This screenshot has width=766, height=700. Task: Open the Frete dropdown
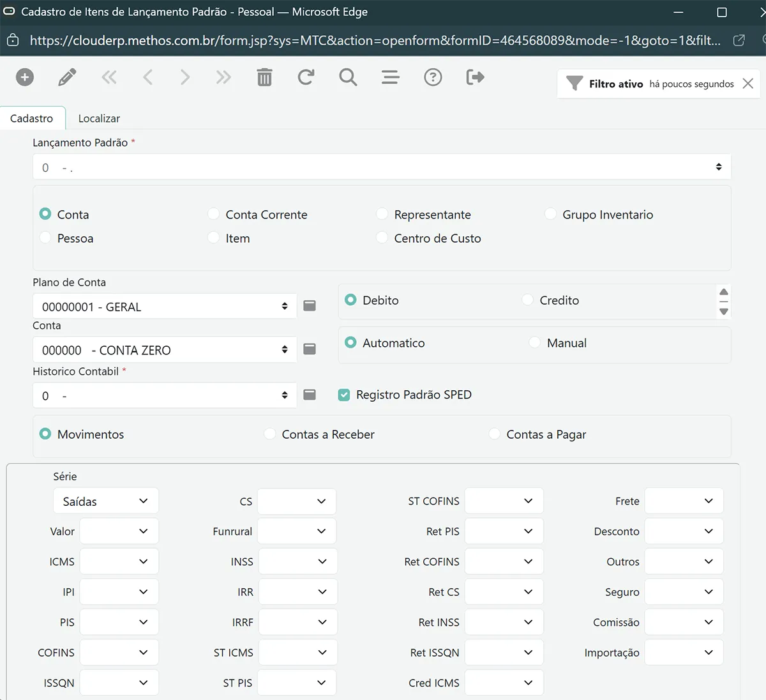click(x=683, y=501)
